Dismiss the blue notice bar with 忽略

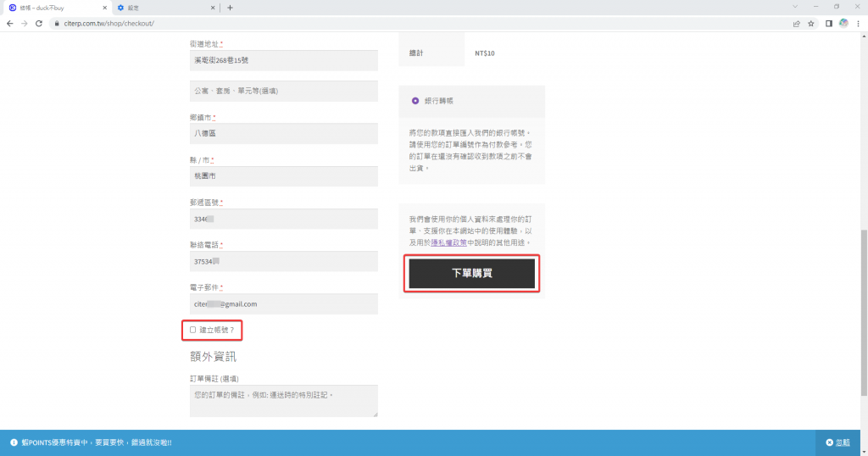click(x=837, y=442)
